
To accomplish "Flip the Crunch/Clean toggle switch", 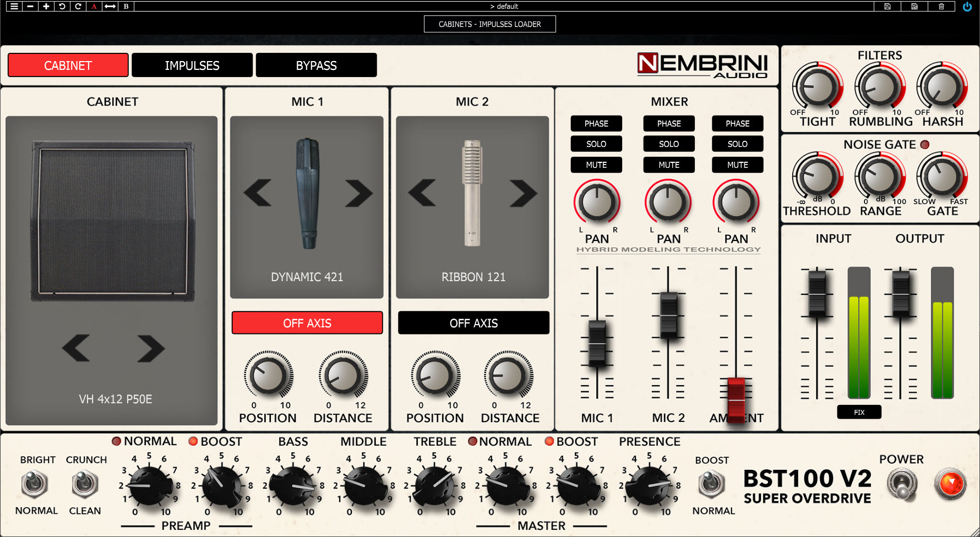I will point(85,484).
